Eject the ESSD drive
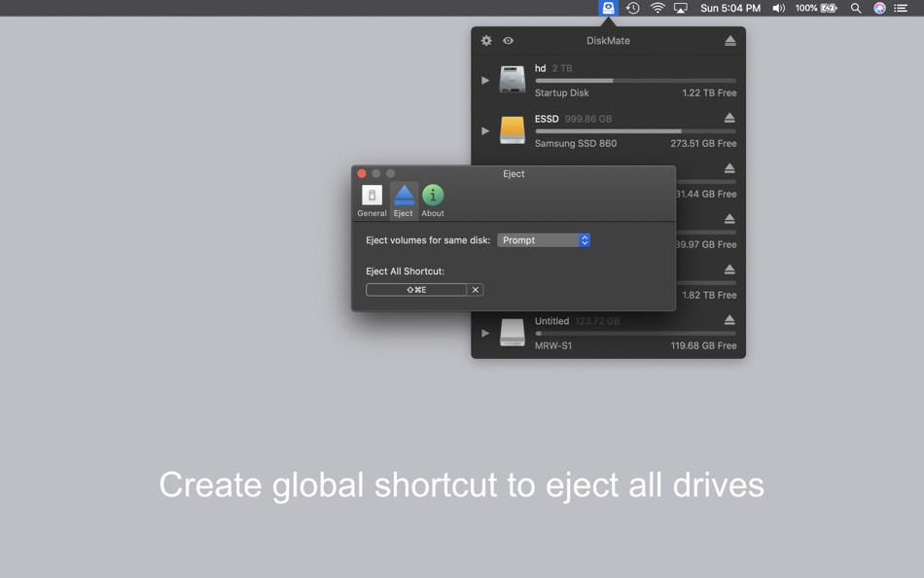This screenshot has height=578, width=924. (x=729, y=118)
